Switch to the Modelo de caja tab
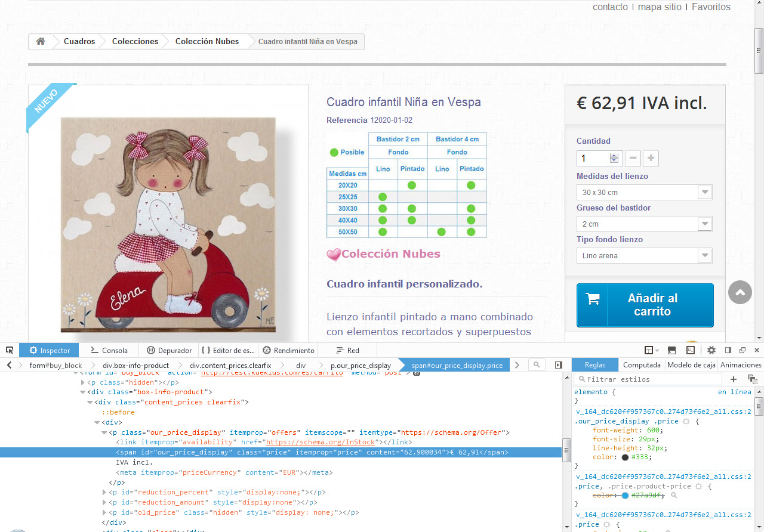Viewport: 764px width, 532px height. (691, 365)
